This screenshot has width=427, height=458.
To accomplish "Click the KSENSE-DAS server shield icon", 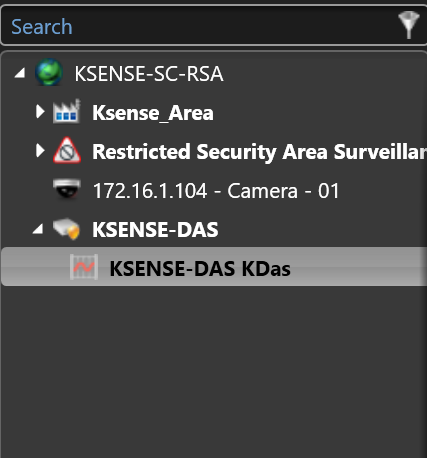I will pyautogui.click(x=67, y=229).
